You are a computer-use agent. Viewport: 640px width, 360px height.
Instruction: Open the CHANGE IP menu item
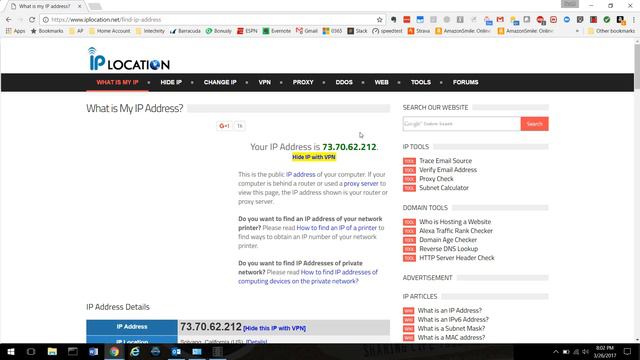[220, 82]
